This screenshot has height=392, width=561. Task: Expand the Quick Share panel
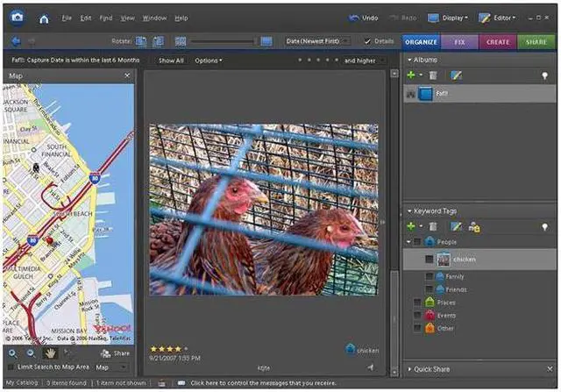[409, 369]
